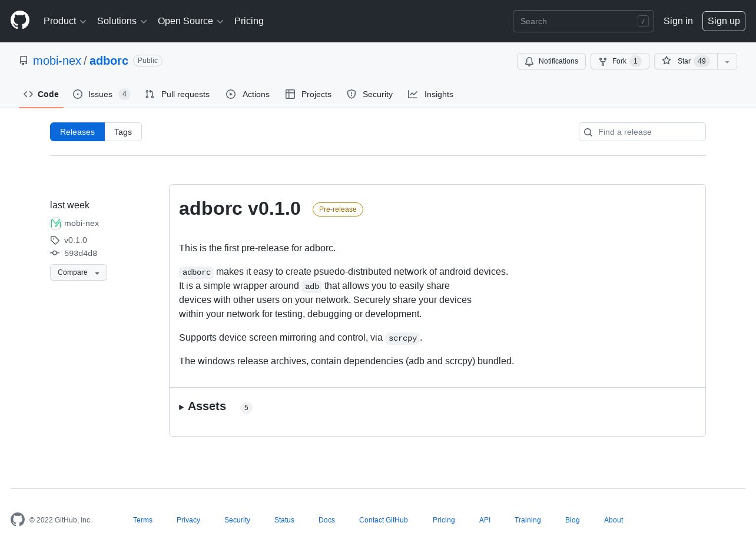
Task: Open the mobi-nex owner link
Action: pos(57,61)
